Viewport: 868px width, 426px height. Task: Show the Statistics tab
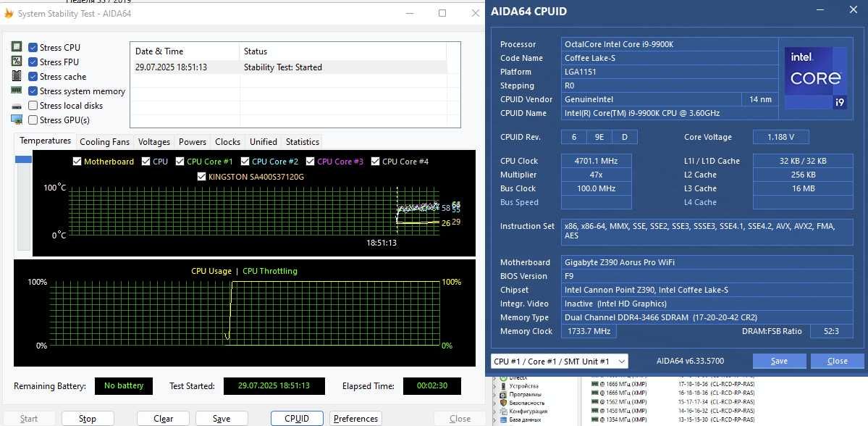303,142
